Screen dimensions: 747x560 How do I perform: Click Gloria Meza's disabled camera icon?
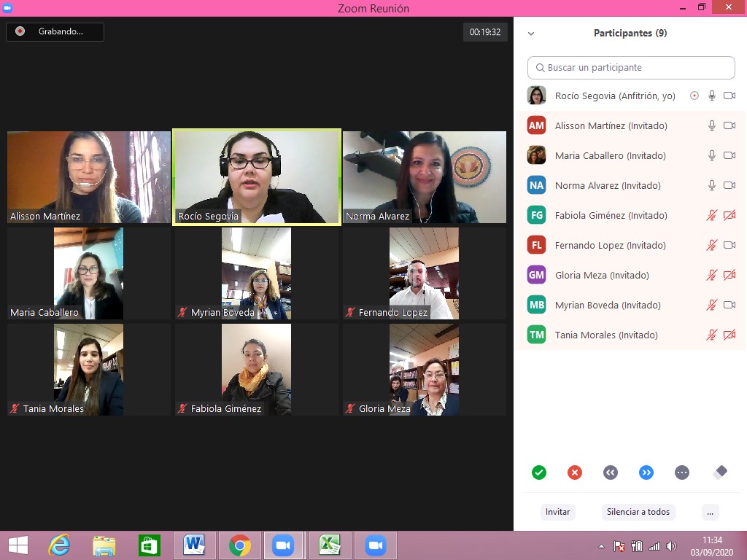tap(729, 275)
